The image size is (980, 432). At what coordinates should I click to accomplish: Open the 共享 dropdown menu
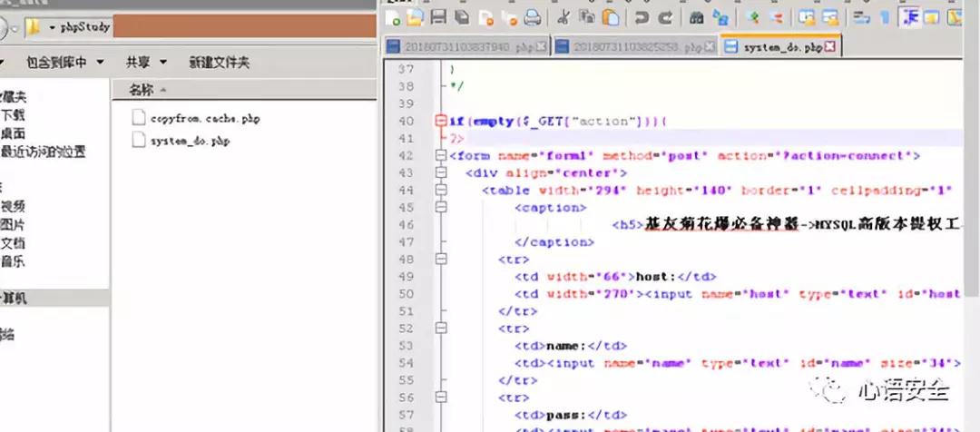(146, 62)
